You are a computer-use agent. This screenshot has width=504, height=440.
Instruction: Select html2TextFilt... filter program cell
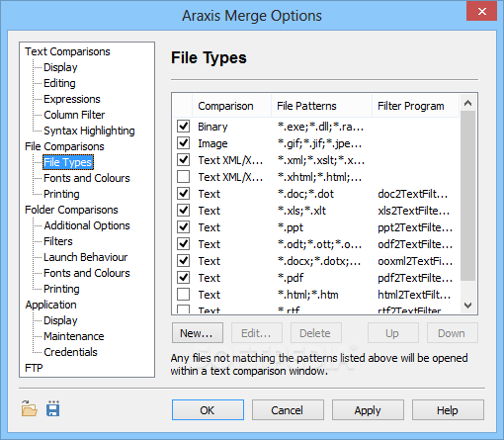point(414,295)
